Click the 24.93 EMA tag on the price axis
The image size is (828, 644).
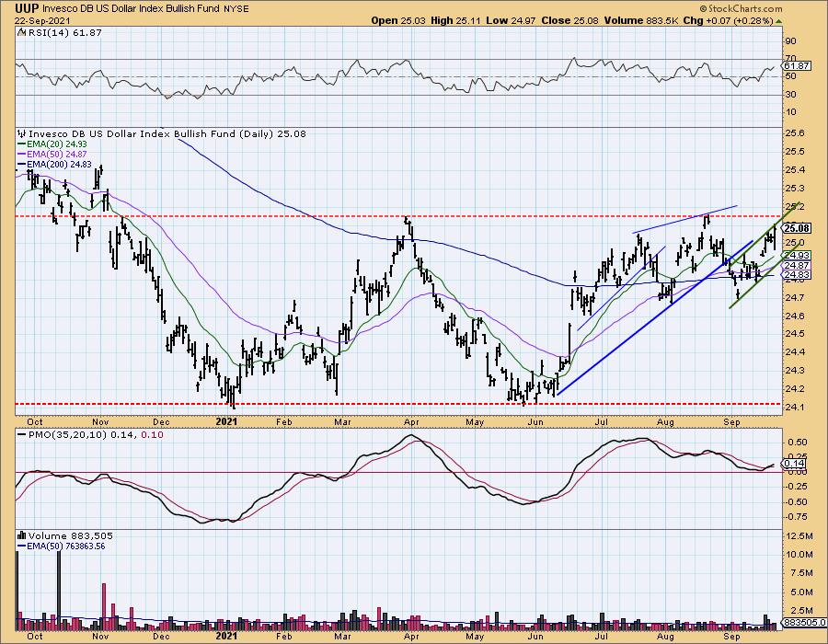797,256
